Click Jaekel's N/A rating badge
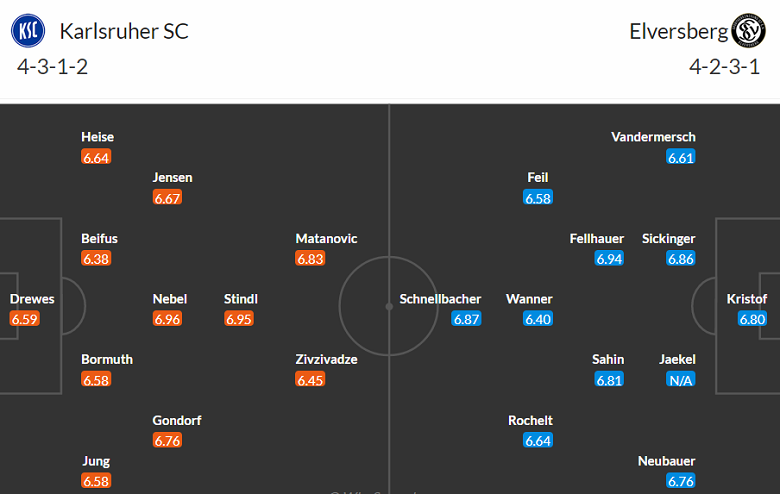 point(681,380)
